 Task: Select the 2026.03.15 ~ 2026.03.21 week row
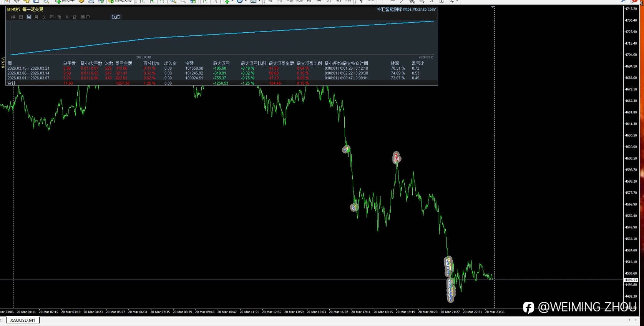pyautogui.click(x=222, y=68)
